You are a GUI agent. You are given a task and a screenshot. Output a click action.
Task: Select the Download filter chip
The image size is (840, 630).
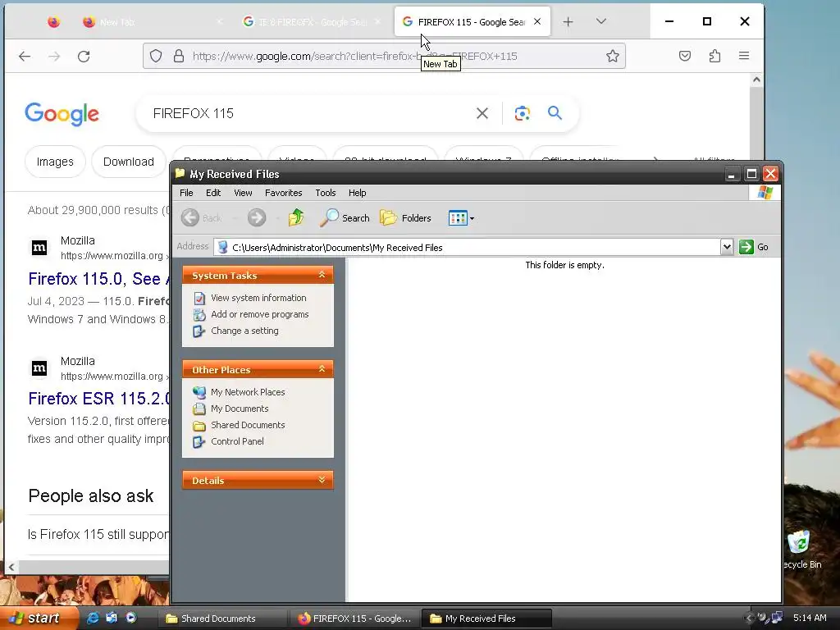click(129, 162)
